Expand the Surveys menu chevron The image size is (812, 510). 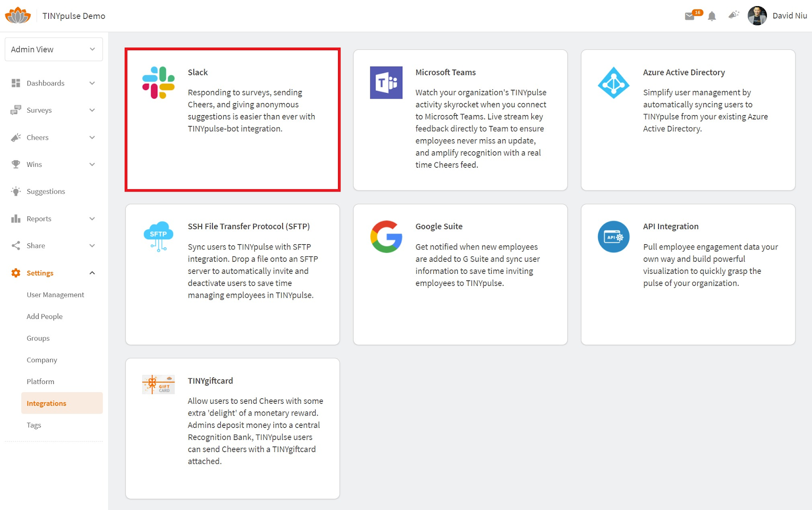(92, 110)
